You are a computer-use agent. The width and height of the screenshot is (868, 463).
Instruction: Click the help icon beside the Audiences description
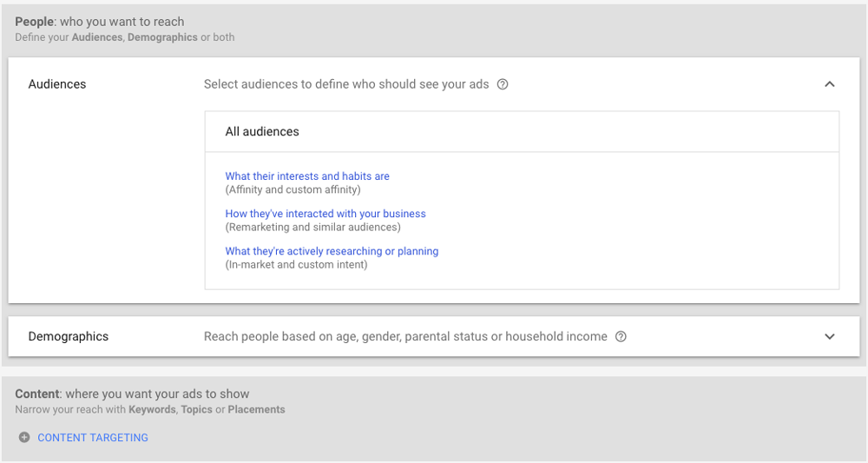tap(503, 84)
